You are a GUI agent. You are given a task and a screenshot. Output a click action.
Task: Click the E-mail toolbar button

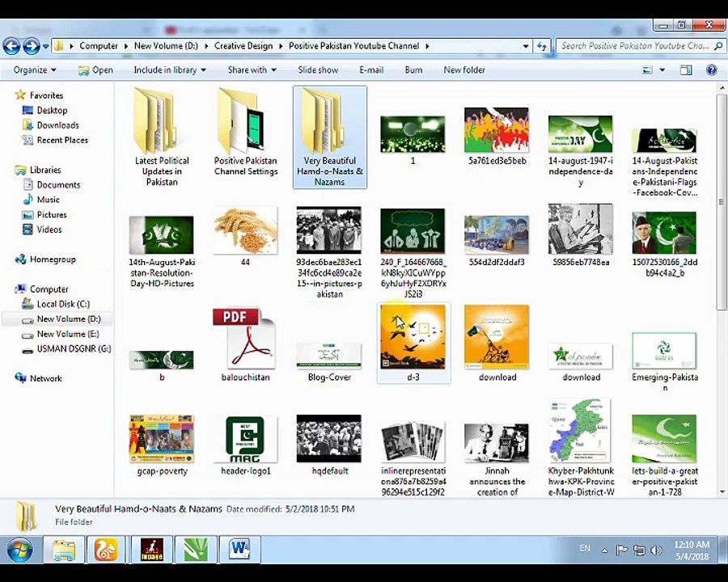pos(371,70)
